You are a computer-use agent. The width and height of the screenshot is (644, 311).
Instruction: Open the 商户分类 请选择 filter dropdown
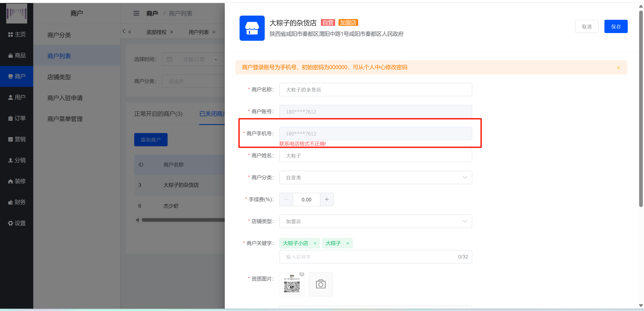193,81
